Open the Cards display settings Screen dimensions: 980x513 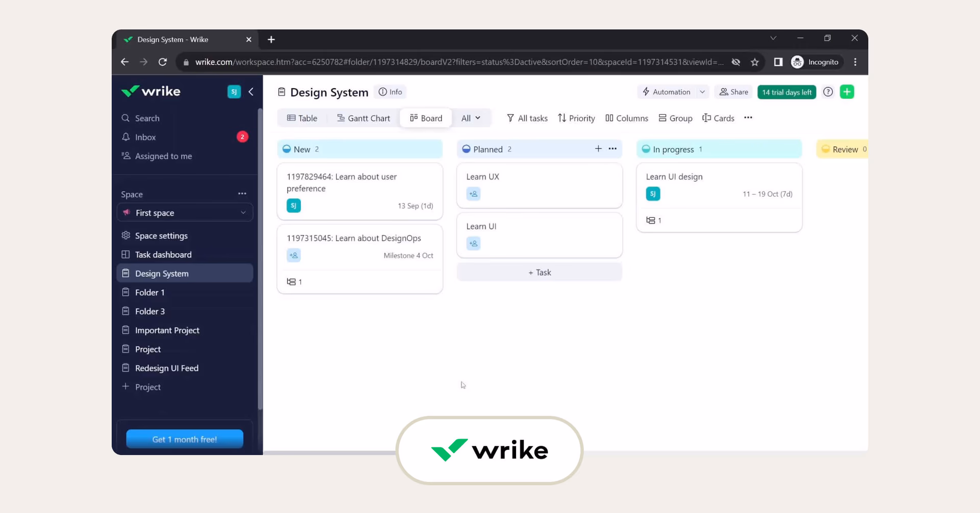point(718,118)
